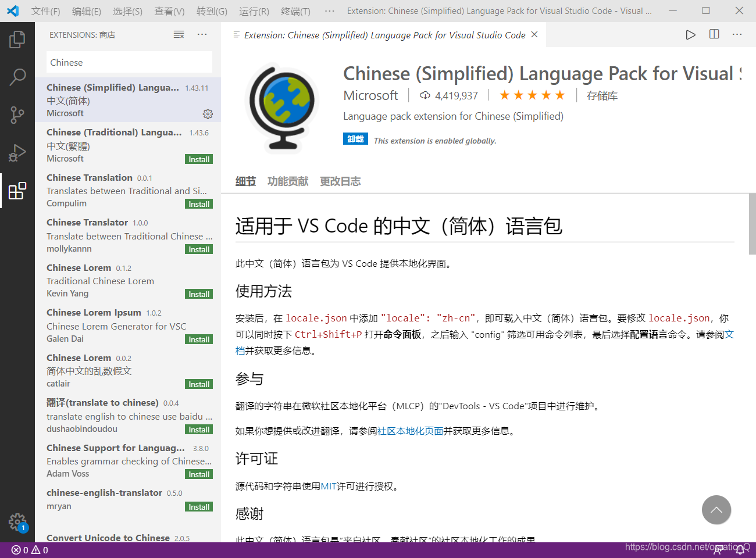Select the Chinese Translation 0.0.1 entry
The image size is (756, 558).
[128, 190]
